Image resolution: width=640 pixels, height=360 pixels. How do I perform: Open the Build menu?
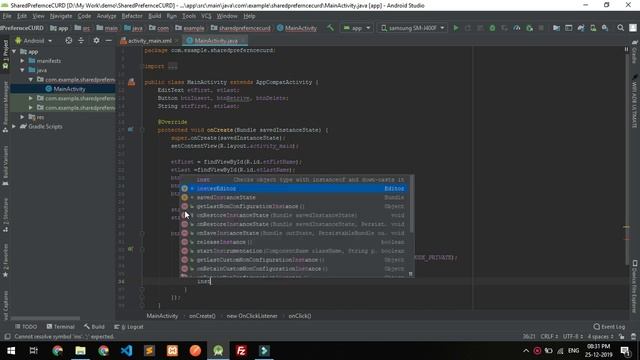pyautogui.click(x=154, y=16)
